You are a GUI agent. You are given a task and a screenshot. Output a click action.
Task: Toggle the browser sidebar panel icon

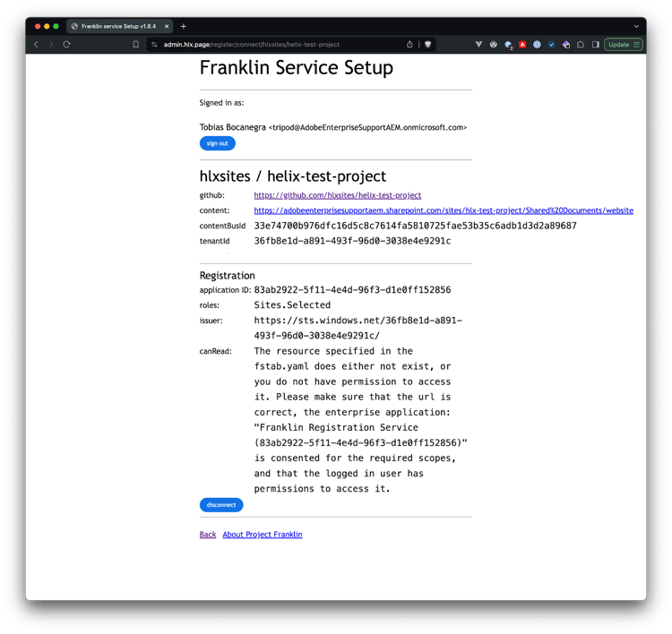(595, 45)
